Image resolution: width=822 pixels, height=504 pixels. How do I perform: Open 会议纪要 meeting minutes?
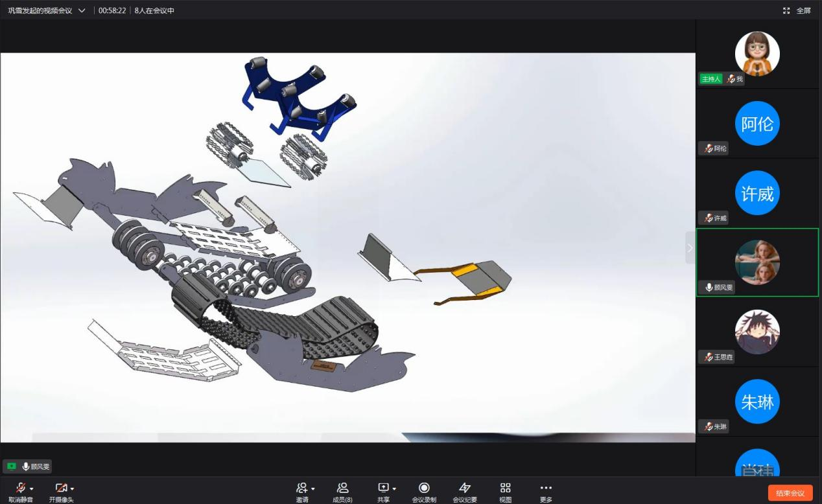coord(465,488)
